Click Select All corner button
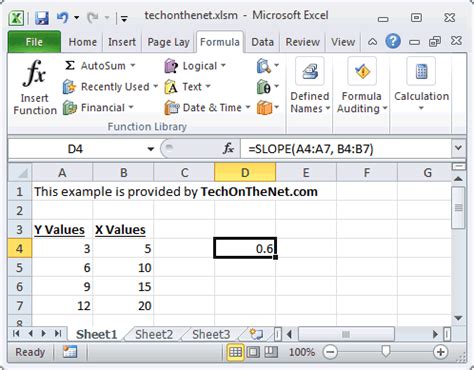 (20, 173)
